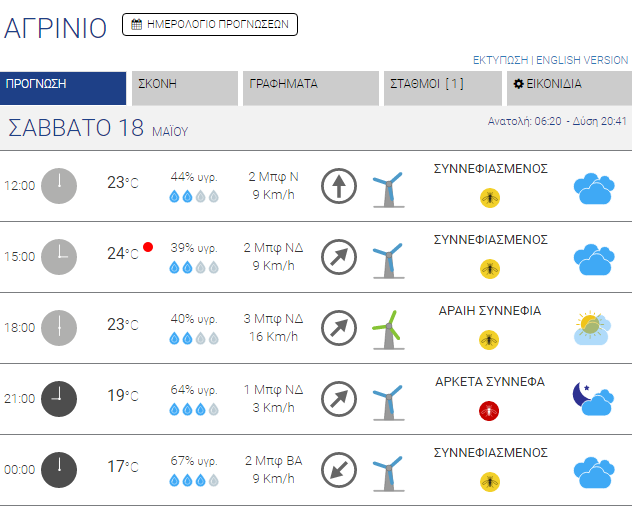This screenshot has width=632, height=506.
Task: Click the yellow mosquito icon at 15:00
Action: pos(490,268)
